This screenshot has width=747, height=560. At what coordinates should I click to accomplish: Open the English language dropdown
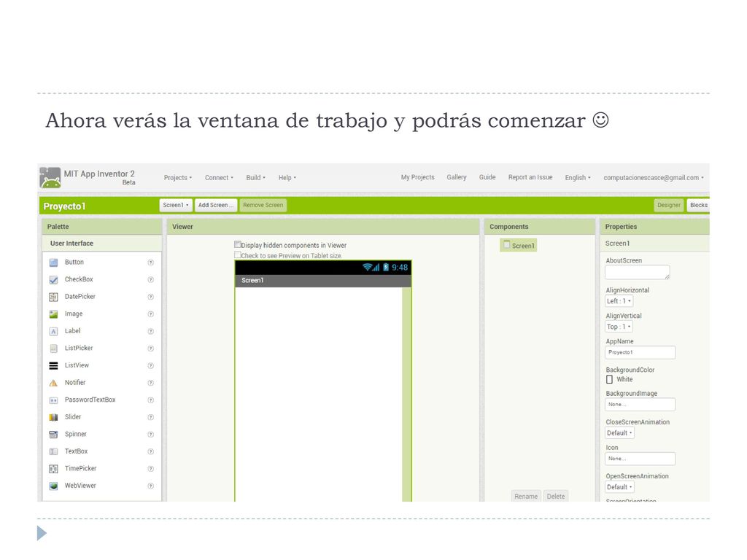[578, 178]
